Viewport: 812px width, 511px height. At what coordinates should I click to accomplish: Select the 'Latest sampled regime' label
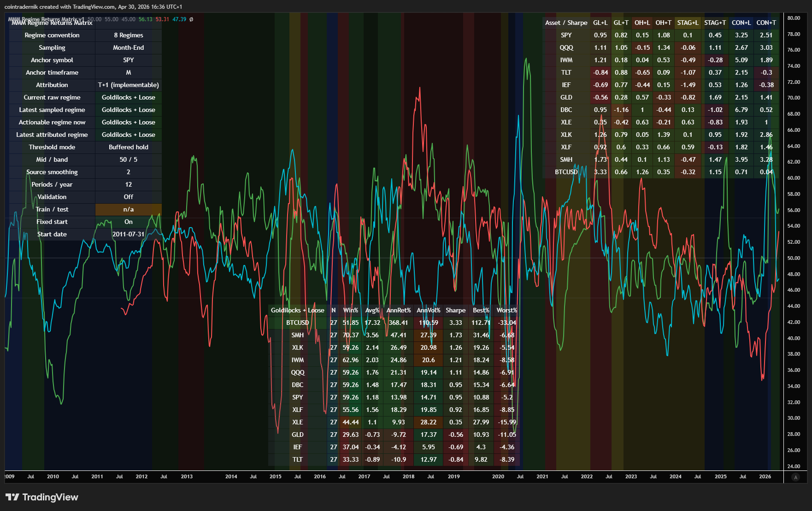tap(52, 110)
